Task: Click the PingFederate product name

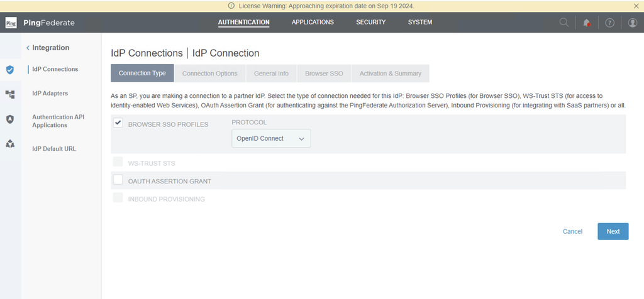Action: point(49,23)
